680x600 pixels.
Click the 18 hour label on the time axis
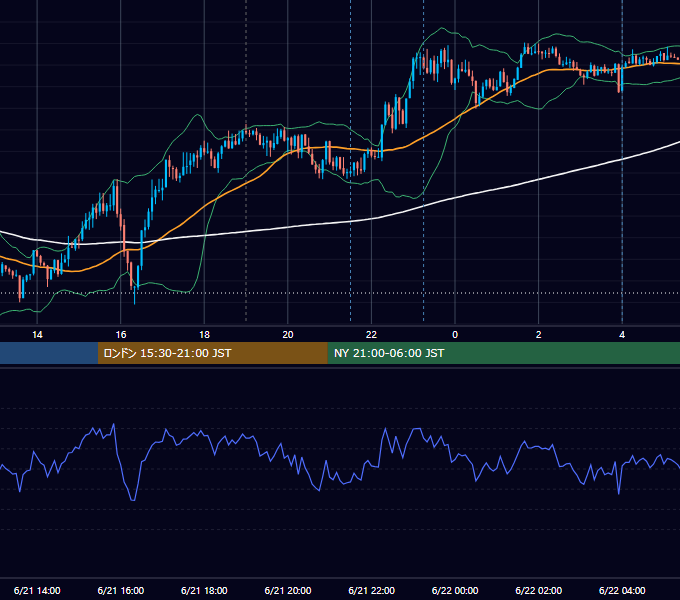[x=204, y=335]
